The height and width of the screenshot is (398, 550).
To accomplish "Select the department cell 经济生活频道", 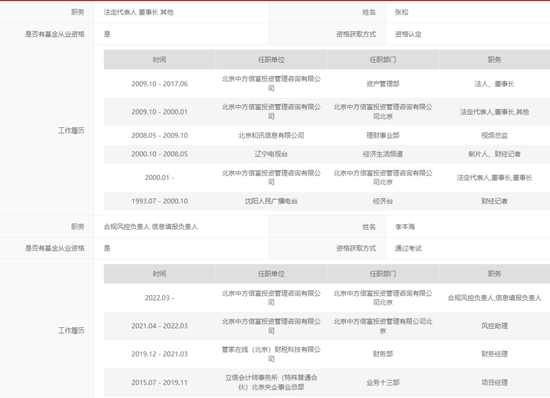I will coord(383,154).
